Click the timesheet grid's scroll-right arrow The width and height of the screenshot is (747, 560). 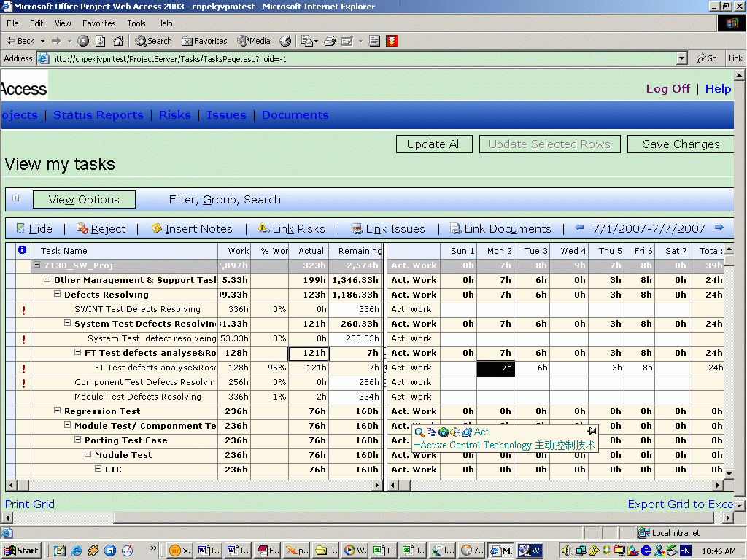[x=718, y=485]
